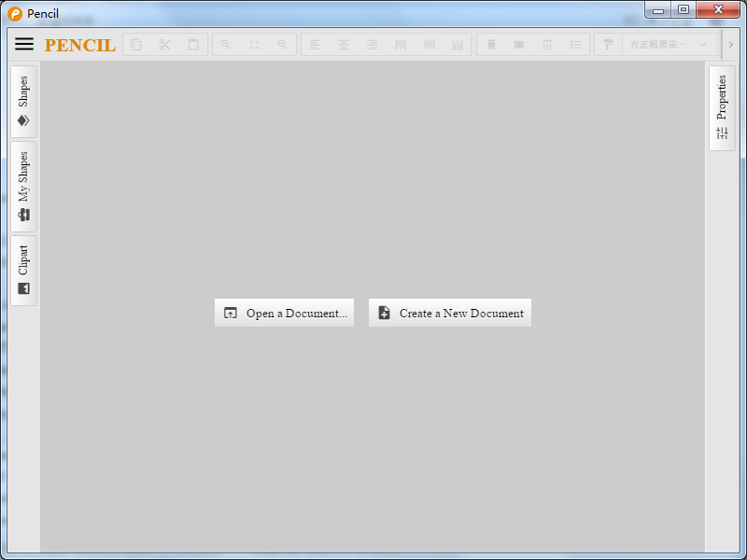Click the Align left icon

315,45
